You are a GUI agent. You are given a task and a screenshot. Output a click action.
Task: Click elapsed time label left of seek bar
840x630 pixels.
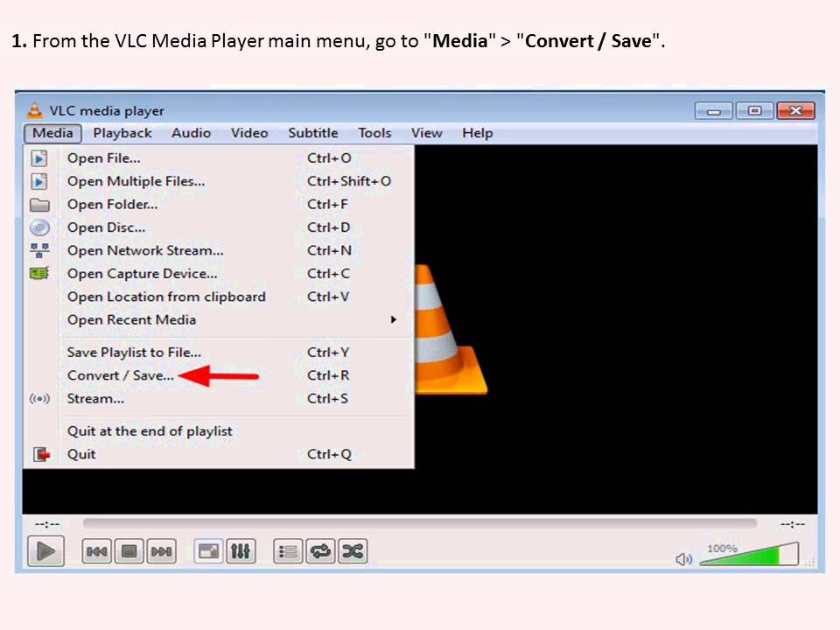[47, 524]
